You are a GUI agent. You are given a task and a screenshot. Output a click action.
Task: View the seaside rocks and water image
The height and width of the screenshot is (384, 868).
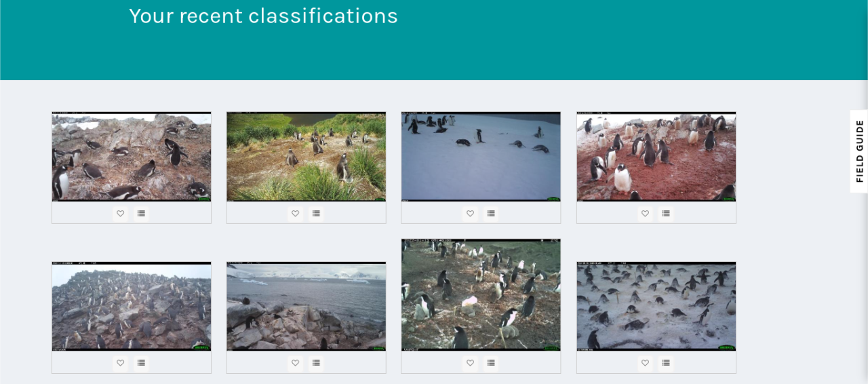[x=306, y=307]
